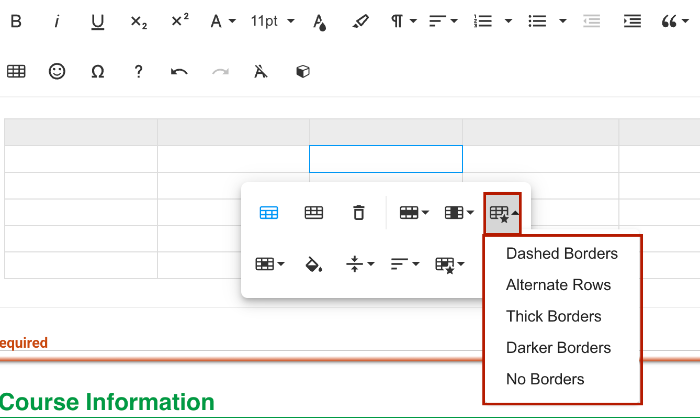Underline the selected text
Screen dimensions: 700x420
click(x=97, y=21)
